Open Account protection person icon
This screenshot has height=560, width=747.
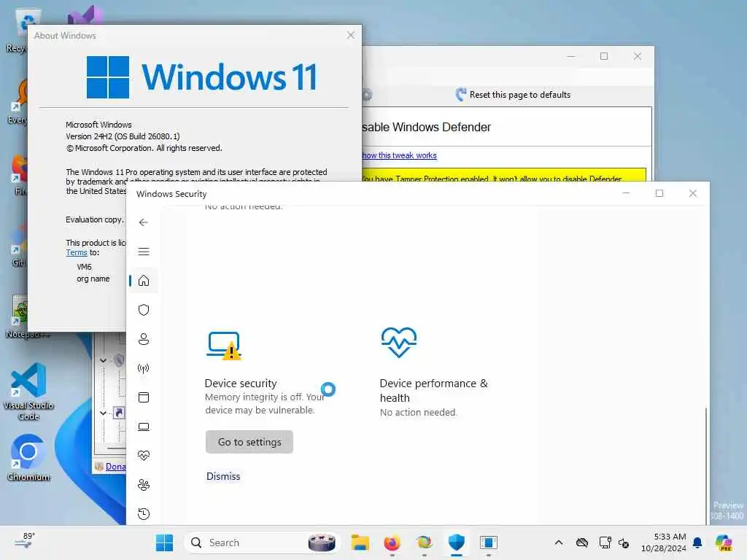[144, 339]
